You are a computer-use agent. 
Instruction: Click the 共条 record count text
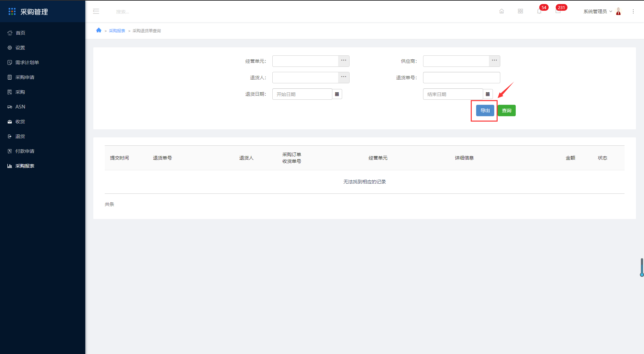(x=109, y=204)
